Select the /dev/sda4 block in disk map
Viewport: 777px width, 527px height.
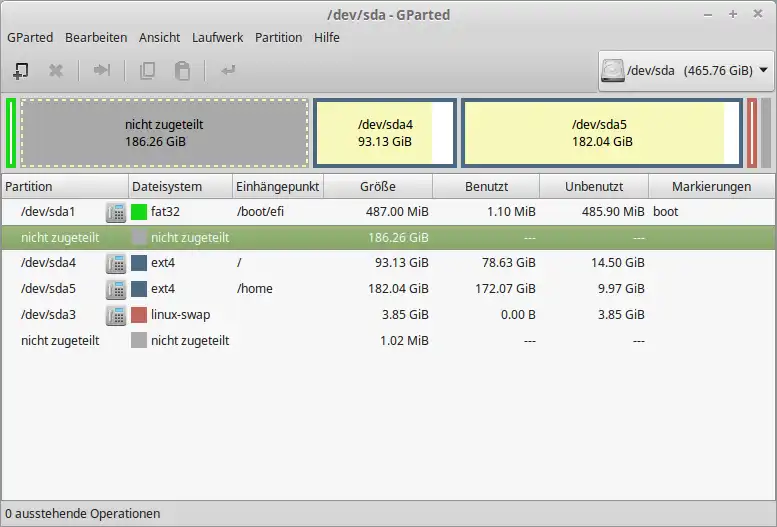tap(385, 133)
